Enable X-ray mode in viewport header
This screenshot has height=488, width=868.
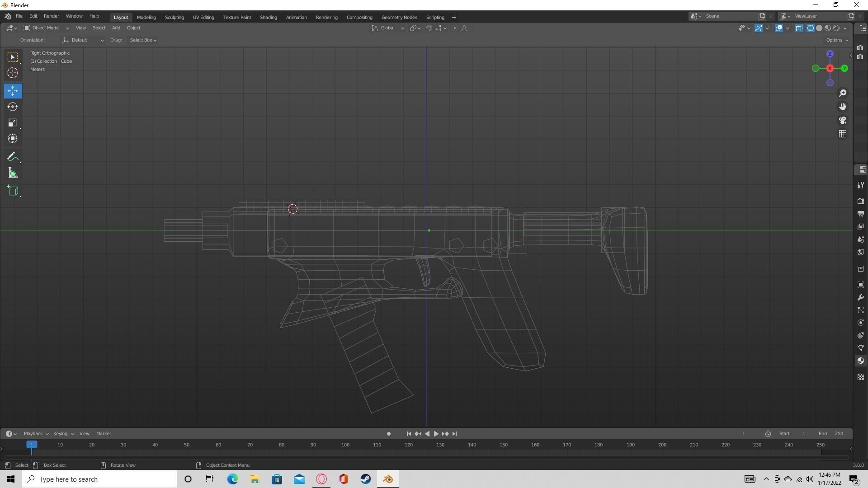coord(799,28)
